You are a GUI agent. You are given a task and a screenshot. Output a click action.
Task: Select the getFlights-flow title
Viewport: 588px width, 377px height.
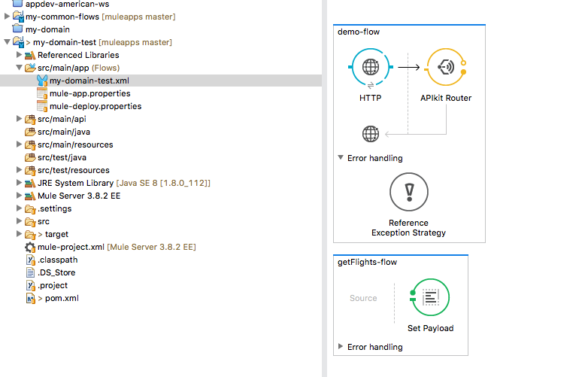[x=367, y=262]
